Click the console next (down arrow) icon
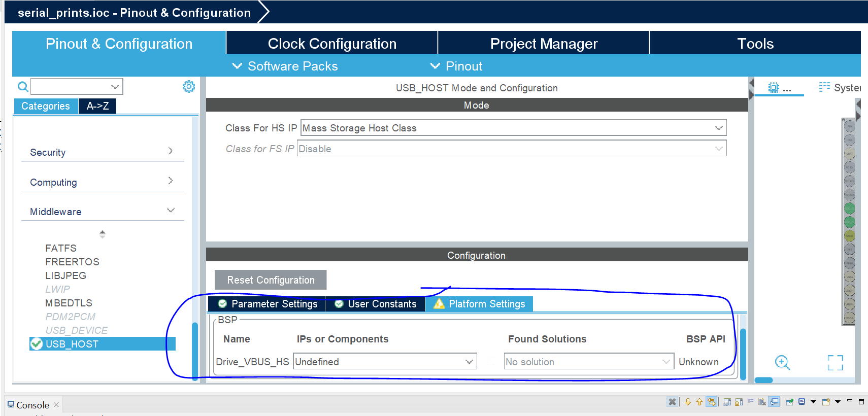Viewport: 868px width, 416px height. click(x=688, y=402)
